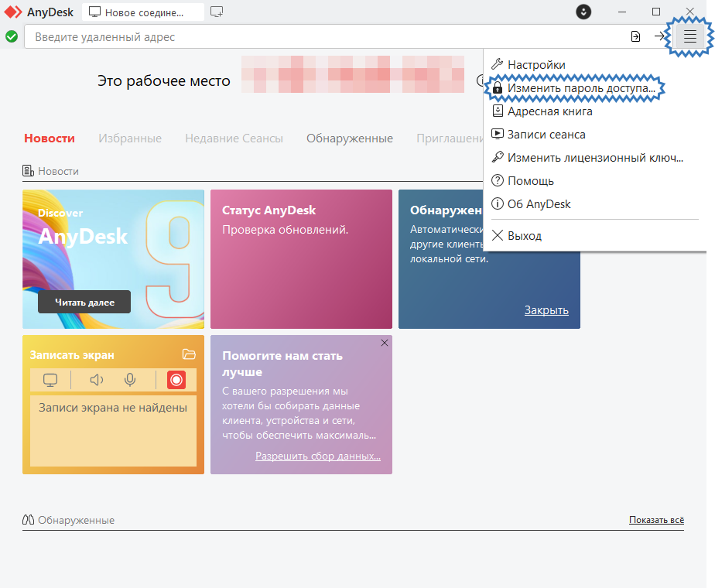Click the session recordings play icon
715x588 pixels.
pyautogui.click(x=497, y=134)
